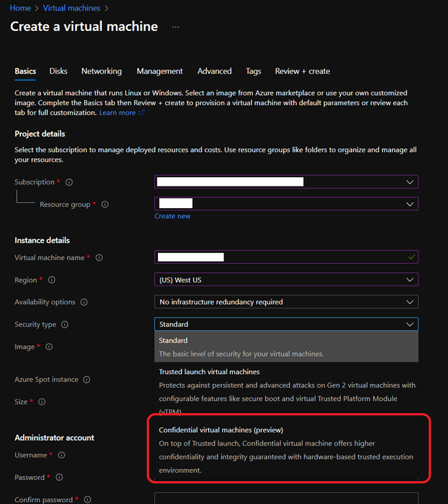Choose Trusted launch virtual machines option
Image resolution: width=448 pixels, height=504 pixels.
(x=209, y=372)
